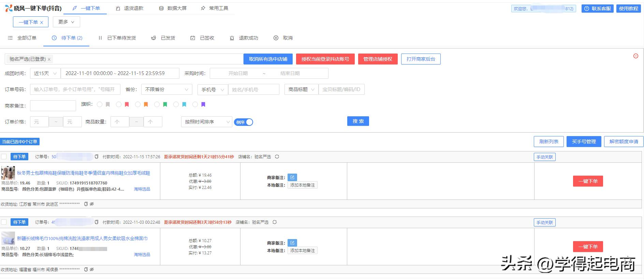Copy the Fuzhou shipping address of second order

pyautogui.click(x=86, y=269)
